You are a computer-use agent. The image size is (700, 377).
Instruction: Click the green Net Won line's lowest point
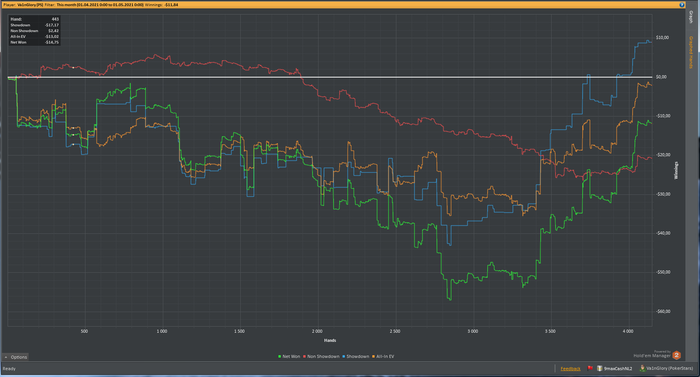click(x=450, y=299)
